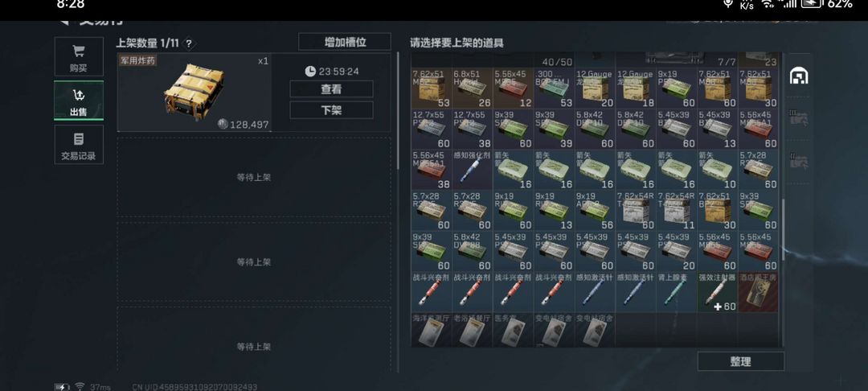Open the 购买 shopping cart tab
The image size is (868, 391).
79,56
